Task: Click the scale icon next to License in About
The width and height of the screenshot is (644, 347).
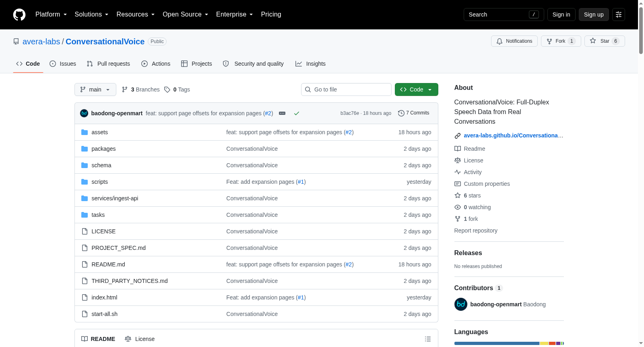Action: [x=458, y=160]
